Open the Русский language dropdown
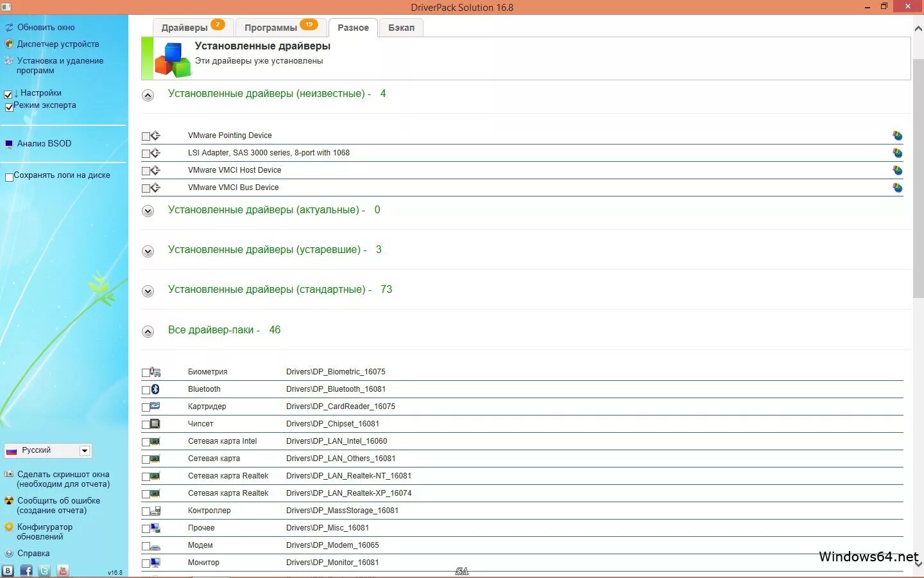The height and width of the screenshot is (578, 924). [48, 450]
